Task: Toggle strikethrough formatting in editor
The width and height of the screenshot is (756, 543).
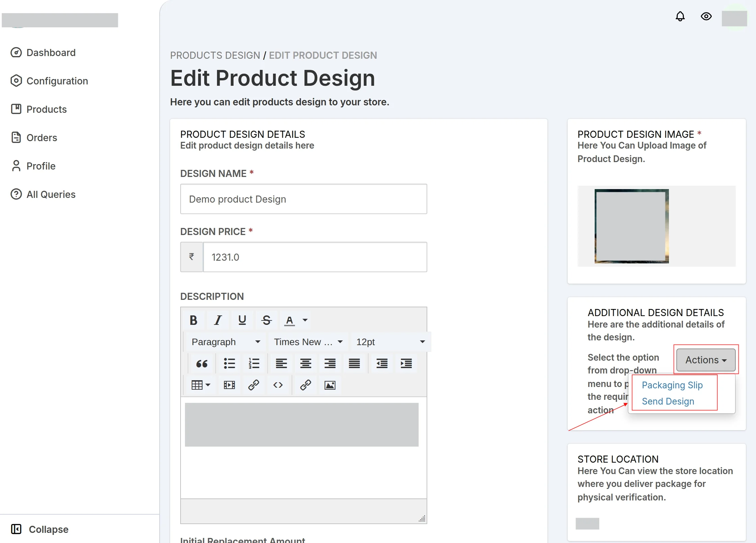Action: point(267,320)
